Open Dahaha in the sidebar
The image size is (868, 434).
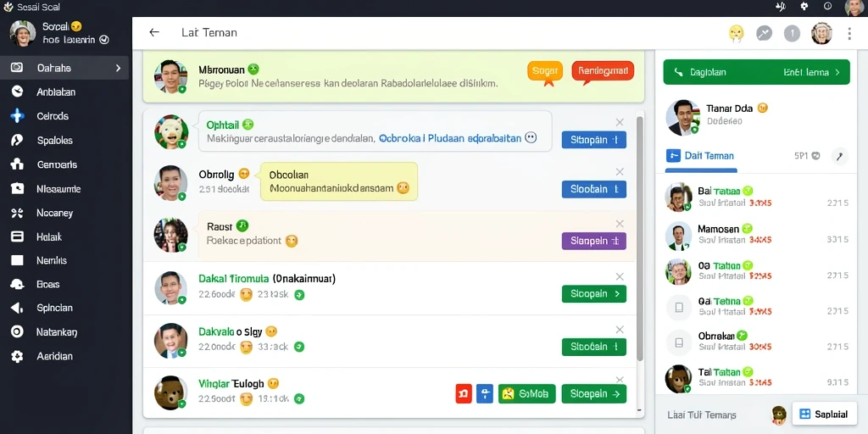tap(64, 68)
